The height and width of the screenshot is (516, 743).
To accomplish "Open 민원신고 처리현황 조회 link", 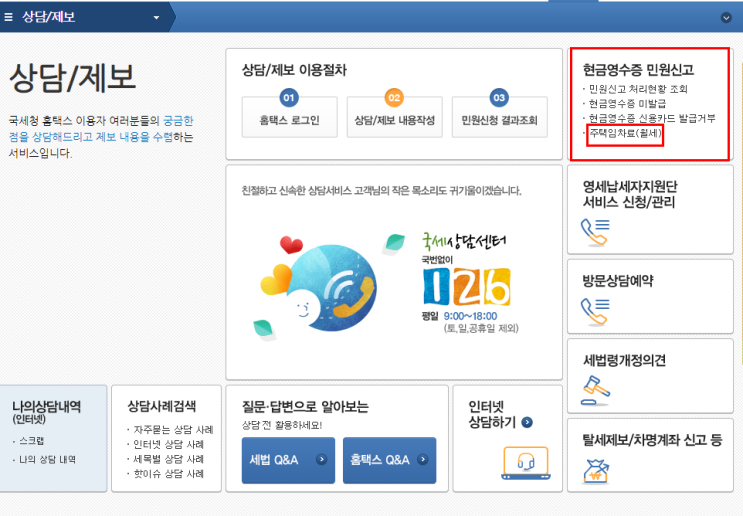I will click(x=638, y=89).
